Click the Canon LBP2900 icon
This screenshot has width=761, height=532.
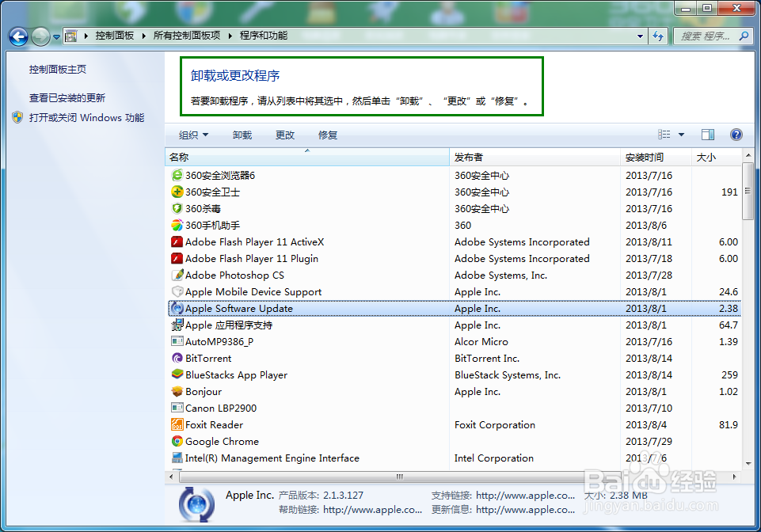(177, 408)
